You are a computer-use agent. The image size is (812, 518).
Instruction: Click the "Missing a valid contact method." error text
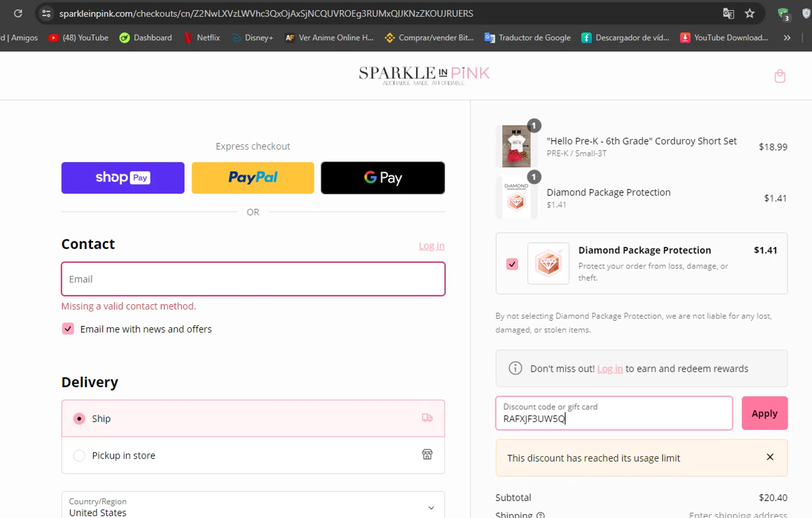coord(129,306)
